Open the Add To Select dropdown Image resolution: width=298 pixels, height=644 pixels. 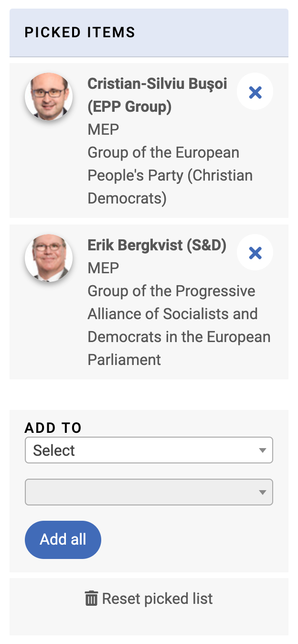coord(149,450)
